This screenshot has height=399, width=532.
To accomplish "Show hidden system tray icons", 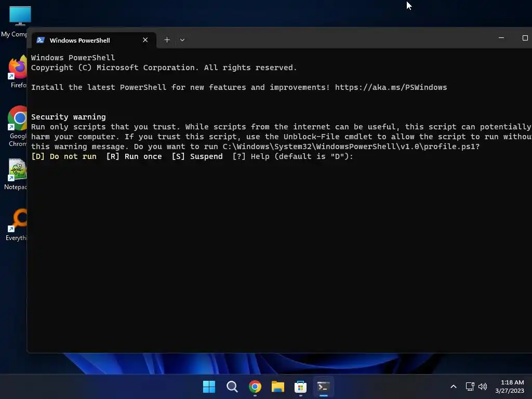I will 453,387.
